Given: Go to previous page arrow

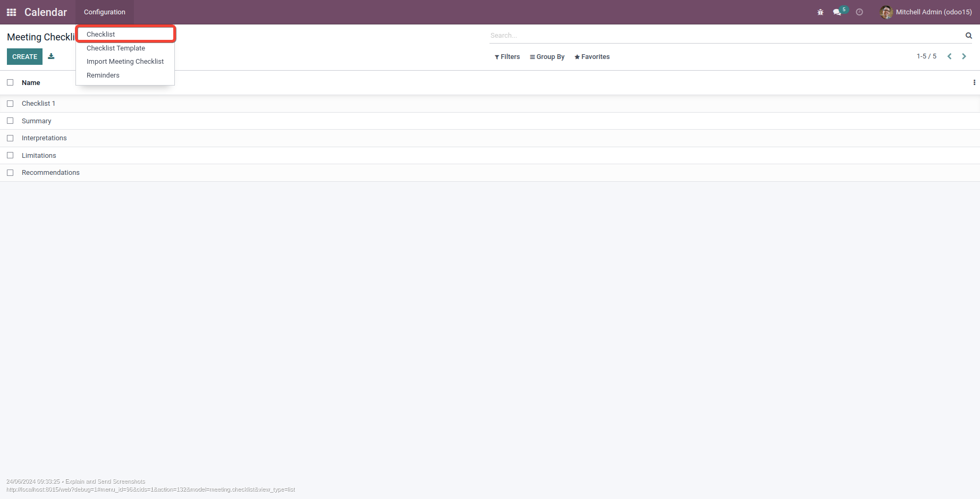Looking at the screenshot, I should click(950, 56).
